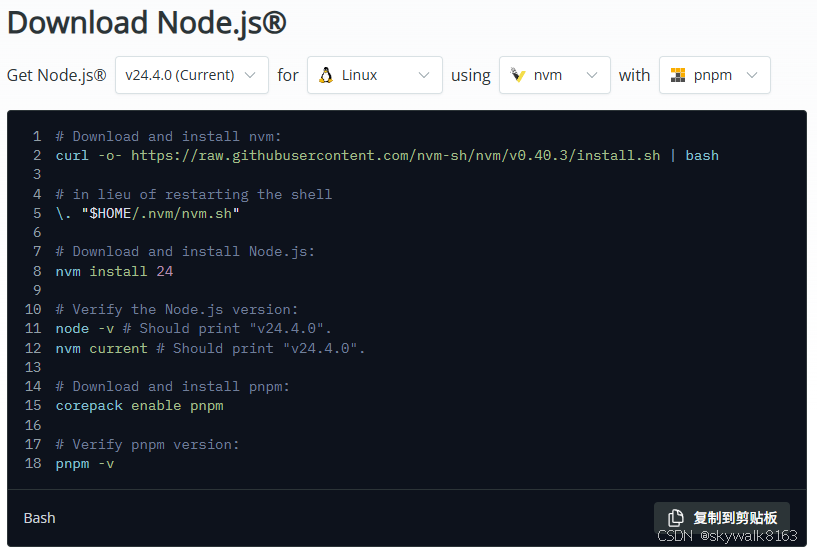817x552 pixels.
Task: Click the clipboard copy icon
Action: tap(675, 518)
